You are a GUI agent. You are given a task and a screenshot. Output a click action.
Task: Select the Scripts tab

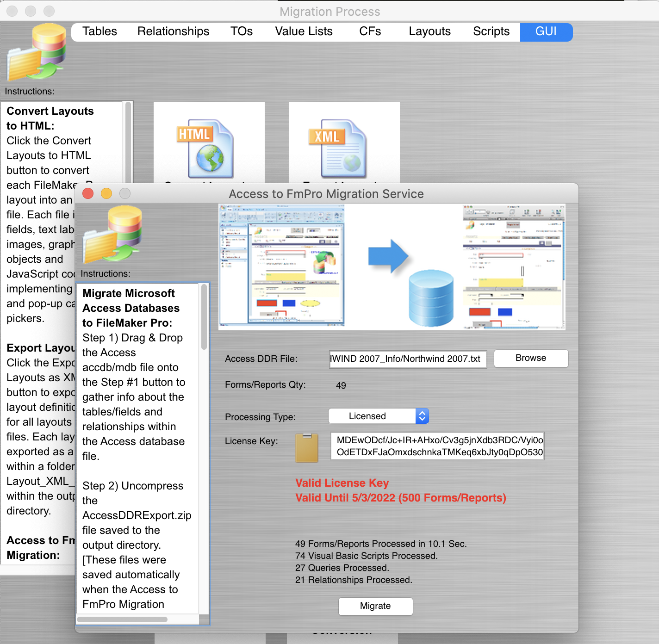[x=491, y=31]
